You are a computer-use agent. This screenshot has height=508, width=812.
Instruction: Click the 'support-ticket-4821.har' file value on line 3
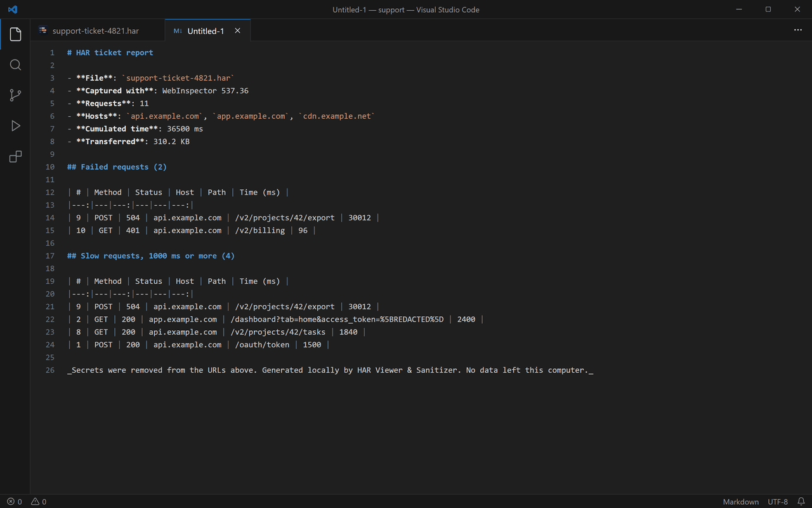click(178, 78)
